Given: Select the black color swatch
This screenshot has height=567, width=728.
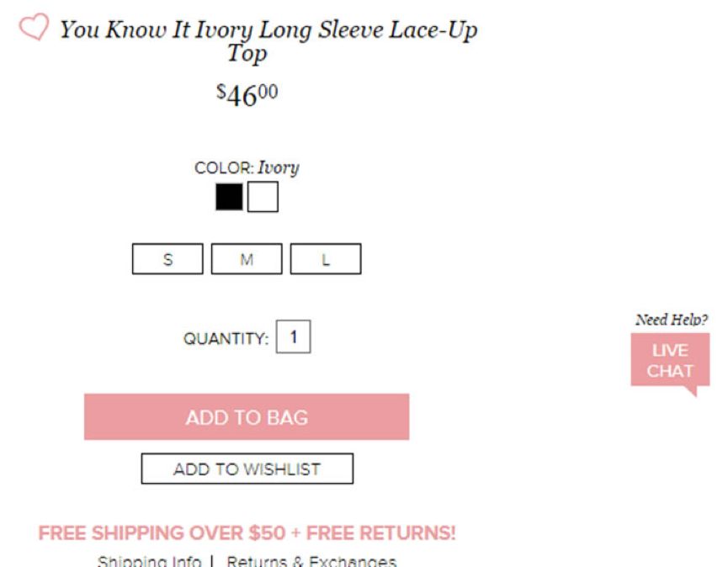Looking at the screenshot, I should tap(229, 197).
